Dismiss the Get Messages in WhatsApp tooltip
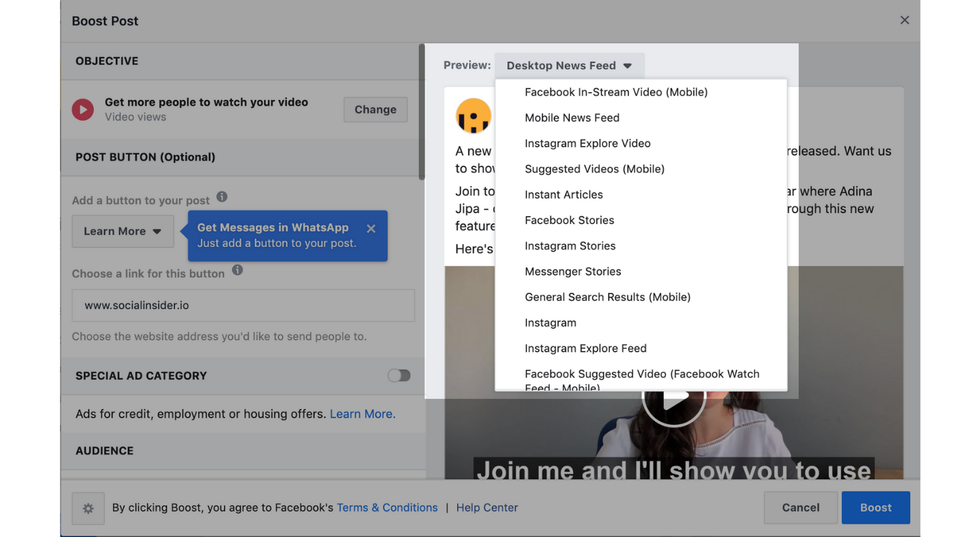This screenshot has height=537, width=980. coord(371,229)
